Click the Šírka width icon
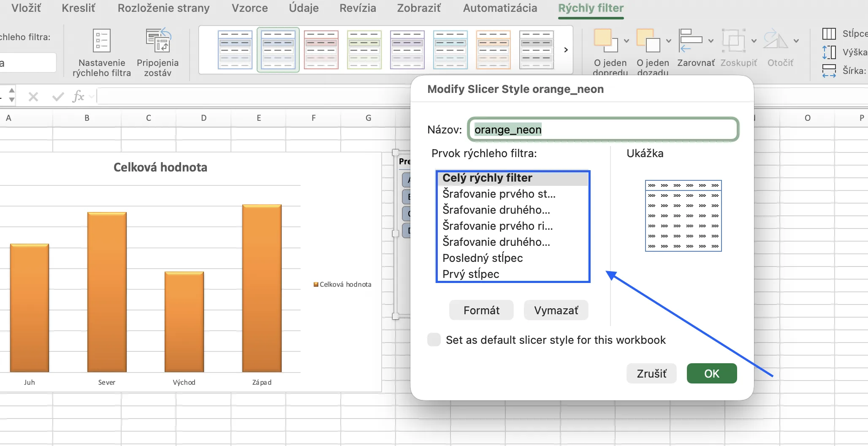The image size is (868, 446). point(829,71)
